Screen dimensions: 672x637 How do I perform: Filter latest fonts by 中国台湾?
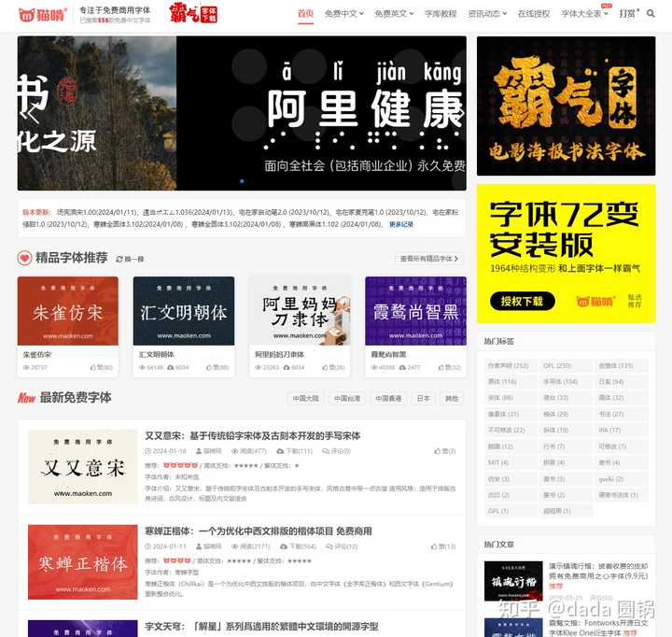(347, 399)
